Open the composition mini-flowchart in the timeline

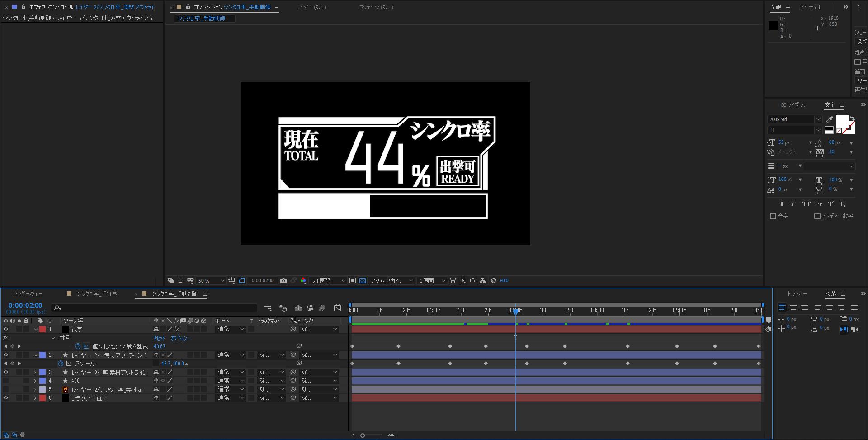268,308
